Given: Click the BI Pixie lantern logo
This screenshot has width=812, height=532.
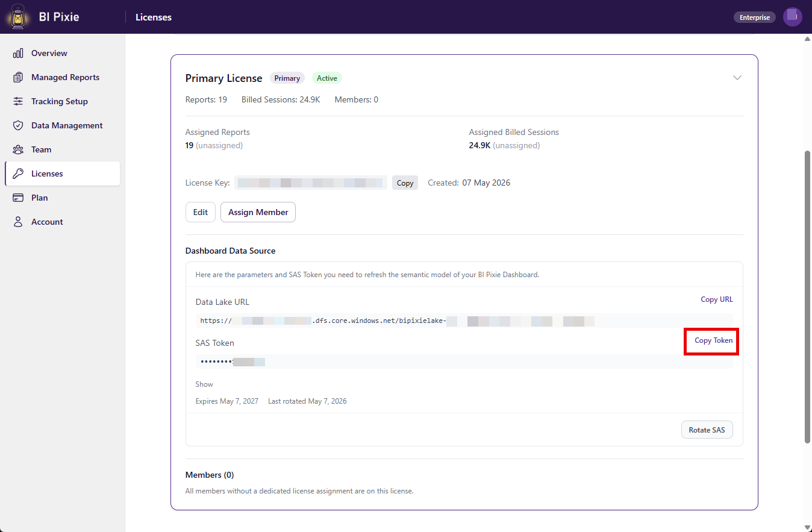Looking at the screenshot, I should (19, 17).
